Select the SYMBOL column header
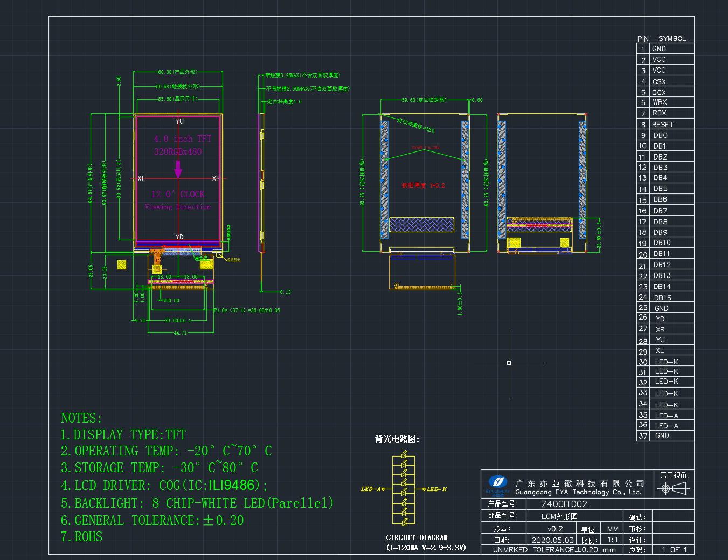 tap(672, 39)
